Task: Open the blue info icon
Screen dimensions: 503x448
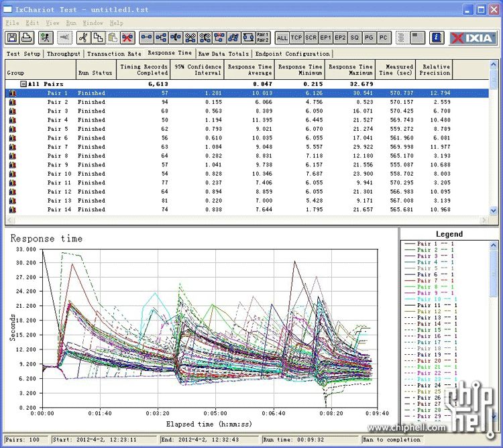Action: [x=436, y=38]
